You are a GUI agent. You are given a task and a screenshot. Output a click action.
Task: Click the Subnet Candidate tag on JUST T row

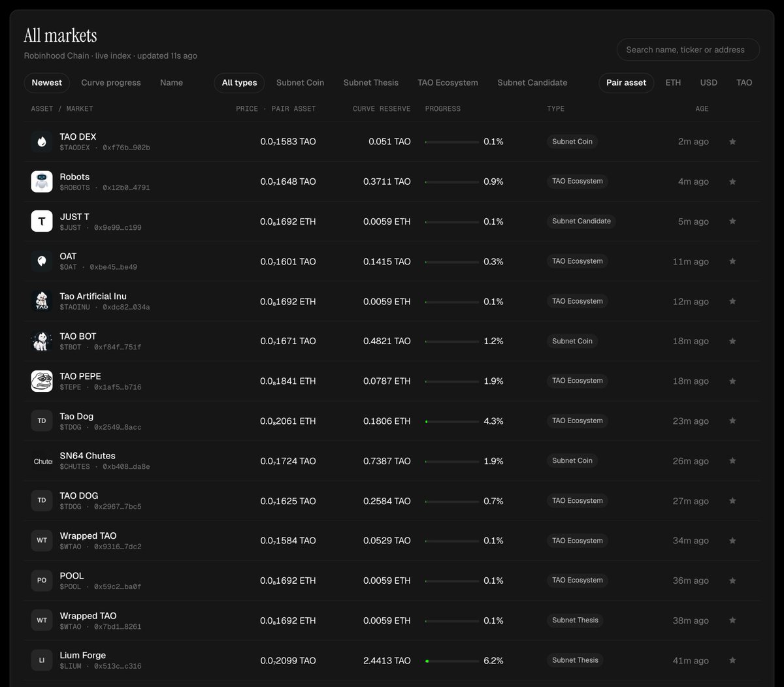tap(581, 221)
